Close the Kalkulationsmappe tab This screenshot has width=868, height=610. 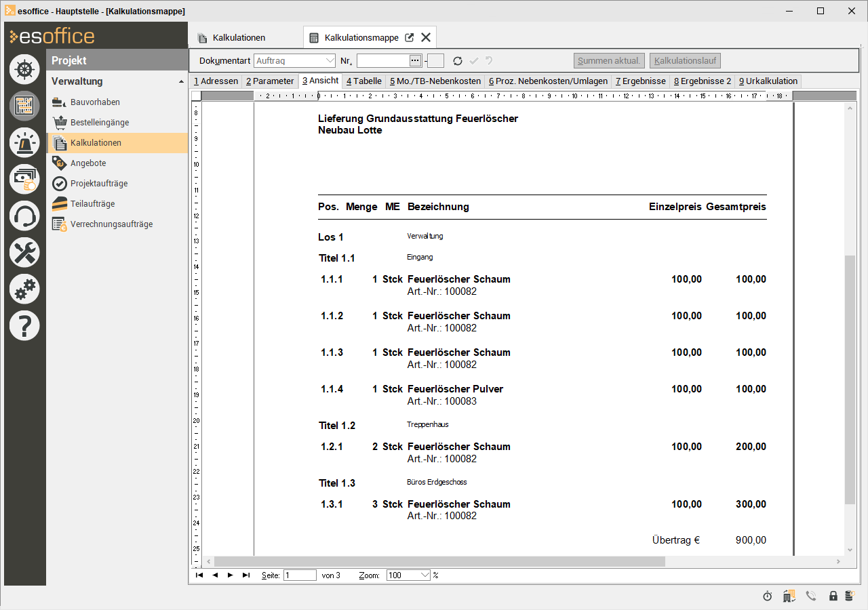[x=426, y=38]
